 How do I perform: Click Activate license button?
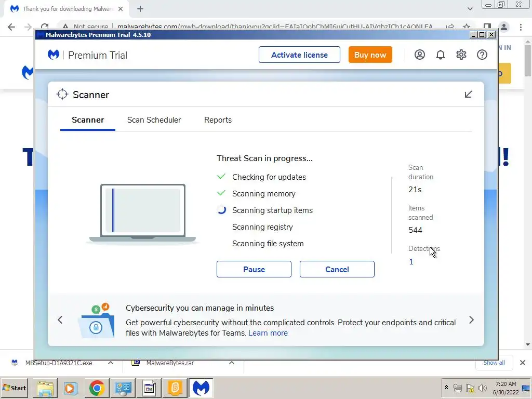pos(299,55)
